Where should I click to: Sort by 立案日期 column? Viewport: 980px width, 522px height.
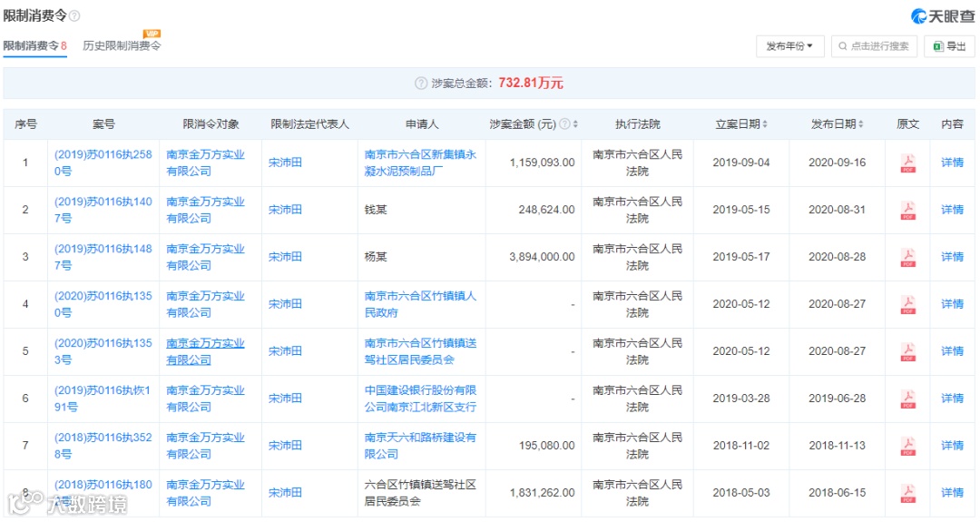(765, 123)
